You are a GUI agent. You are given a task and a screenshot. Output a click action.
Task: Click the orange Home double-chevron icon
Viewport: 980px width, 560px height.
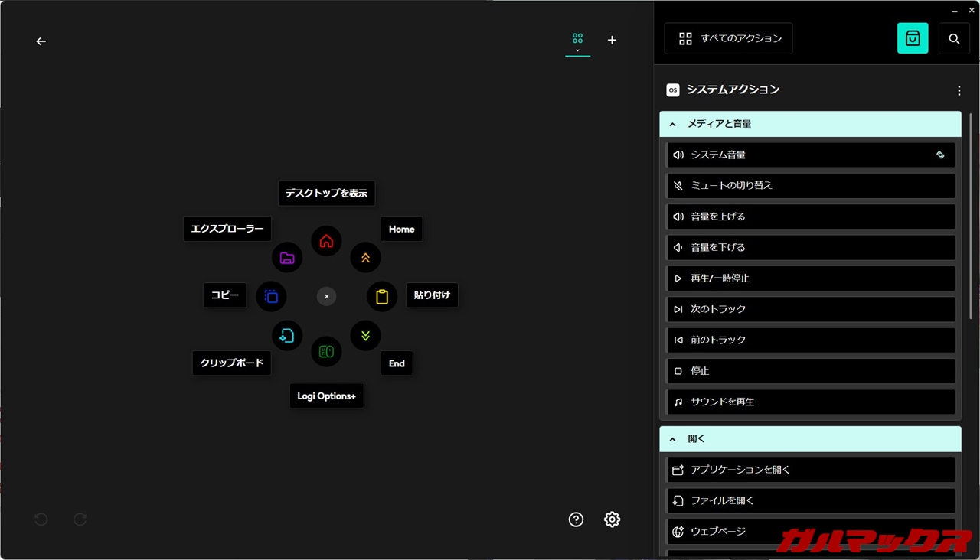(x=365, y=258)
